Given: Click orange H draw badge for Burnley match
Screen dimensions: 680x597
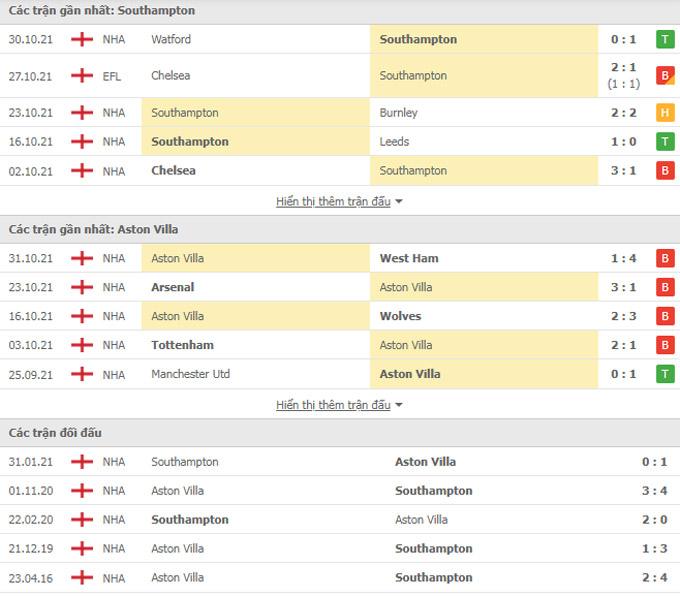Looking at the screenshot, I should pos(665,113).
